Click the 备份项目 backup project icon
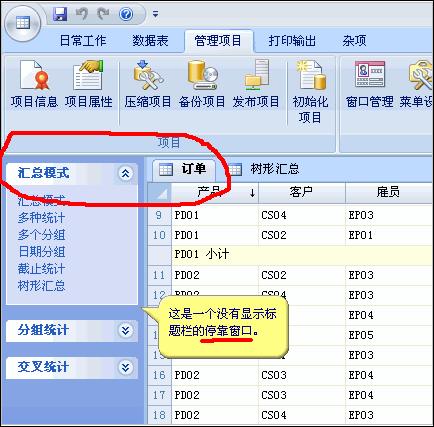Screen dimensions: 434x427 click(x=202, y=84)
